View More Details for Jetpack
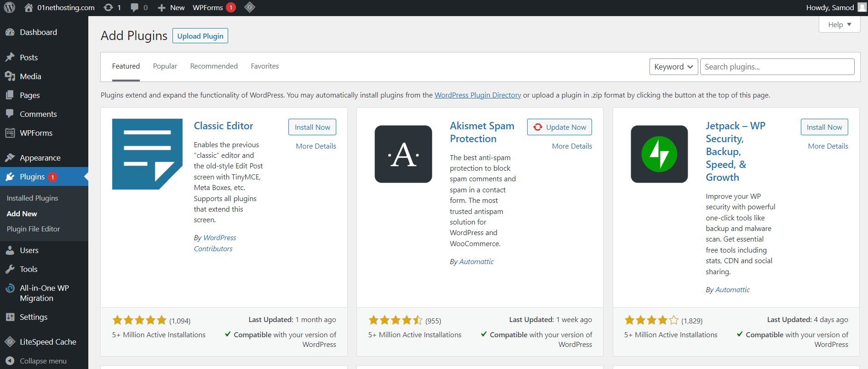The image size is (868, 369). pyautogui.click(x=828, y=146)
